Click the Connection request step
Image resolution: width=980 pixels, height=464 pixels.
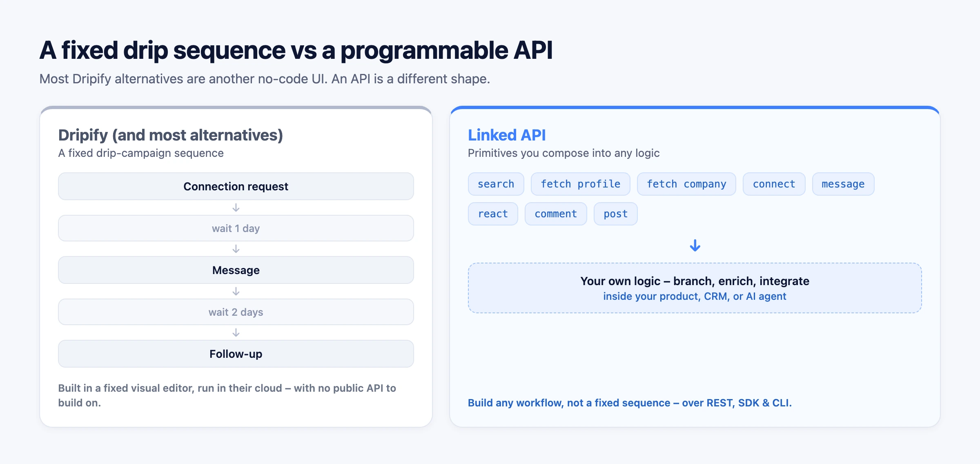[x=236, y=186]
